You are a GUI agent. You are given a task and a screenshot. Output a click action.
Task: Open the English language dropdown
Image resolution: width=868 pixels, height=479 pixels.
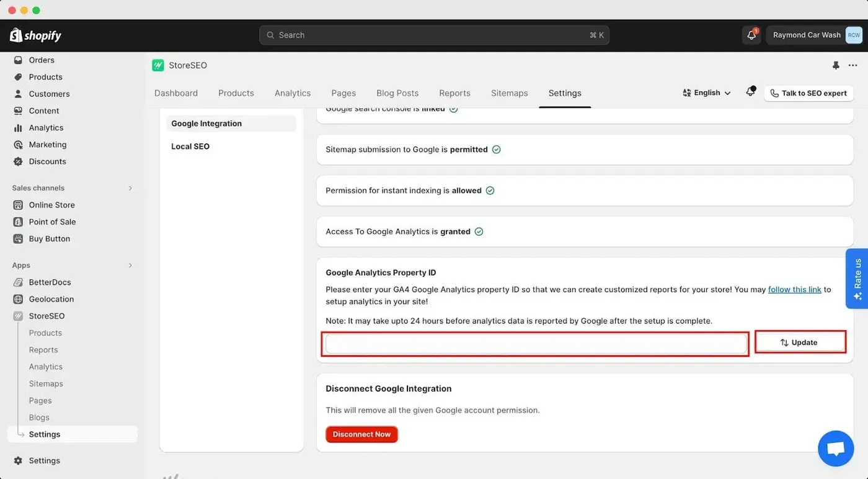tap(707, 93)
